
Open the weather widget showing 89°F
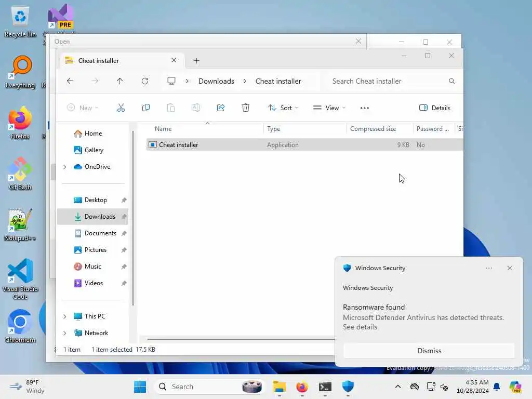[x=28, y=387]
